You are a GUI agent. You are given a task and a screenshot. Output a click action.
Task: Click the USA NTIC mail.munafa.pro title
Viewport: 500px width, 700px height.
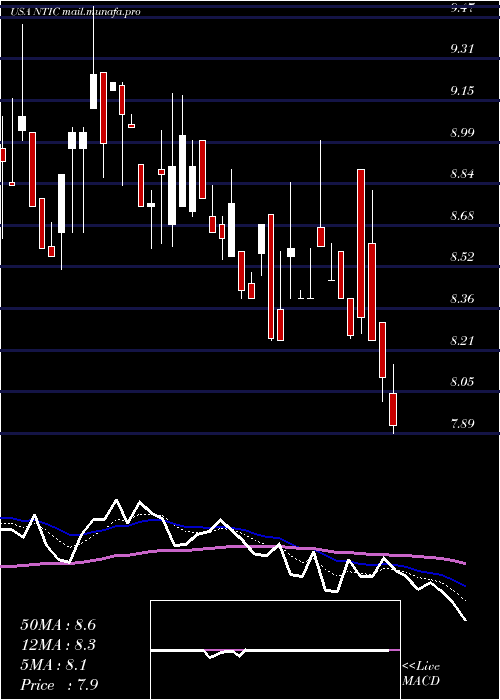coord(76,12)
